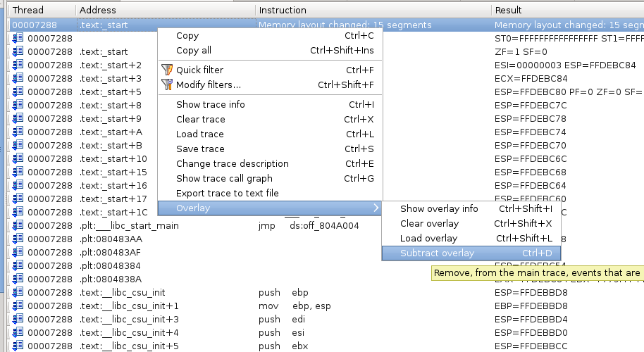The image size is (644, 352).
Task: Choose Export trace to text file
Action: point(227,194)
